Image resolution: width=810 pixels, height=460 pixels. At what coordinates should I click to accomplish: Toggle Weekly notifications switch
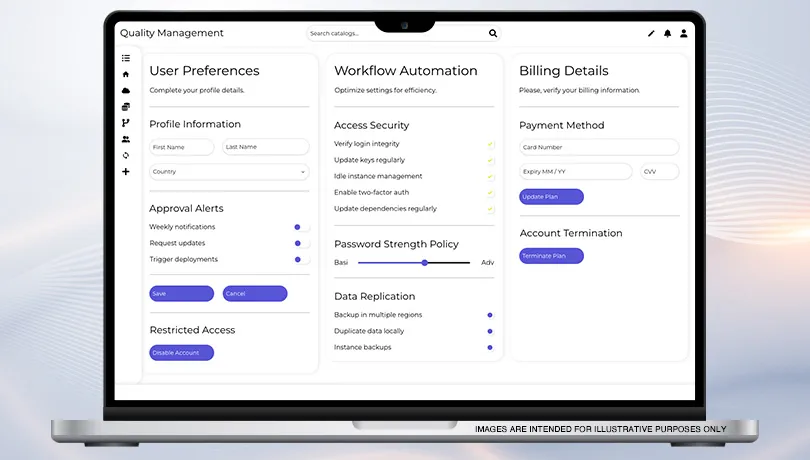[x=300, y=227]
